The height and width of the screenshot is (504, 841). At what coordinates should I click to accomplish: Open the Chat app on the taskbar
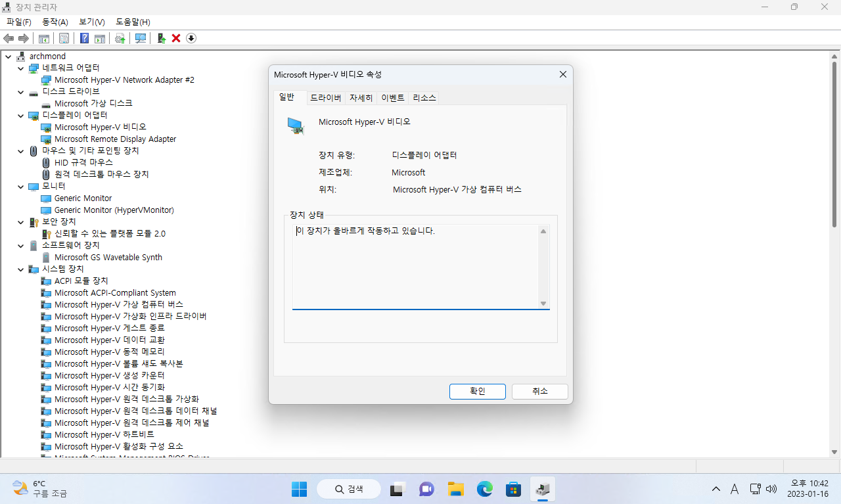click(x=426, y=489)
